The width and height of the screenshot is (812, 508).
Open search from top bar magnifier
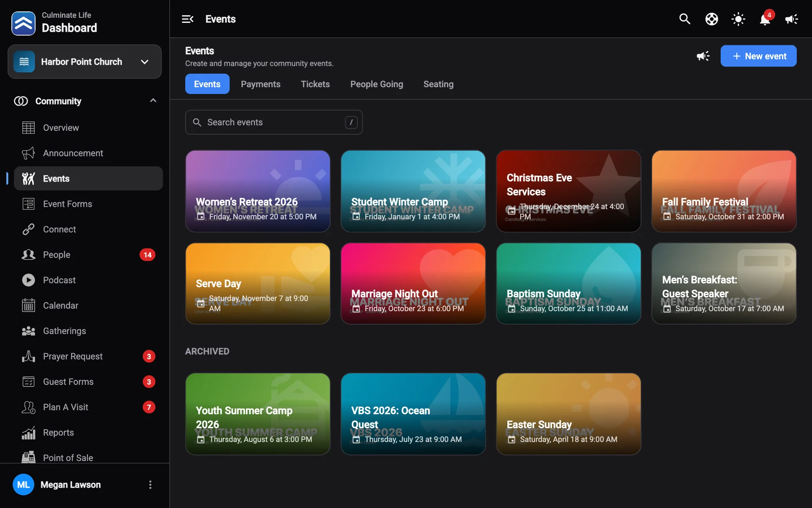(x=685, y=19)
